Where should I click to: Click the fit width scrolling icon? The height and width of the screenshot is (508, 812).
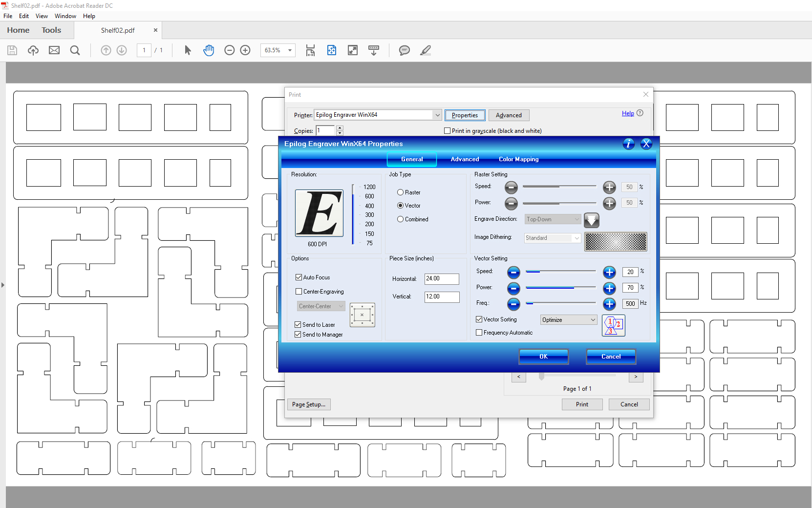click(x=310, y=50)
